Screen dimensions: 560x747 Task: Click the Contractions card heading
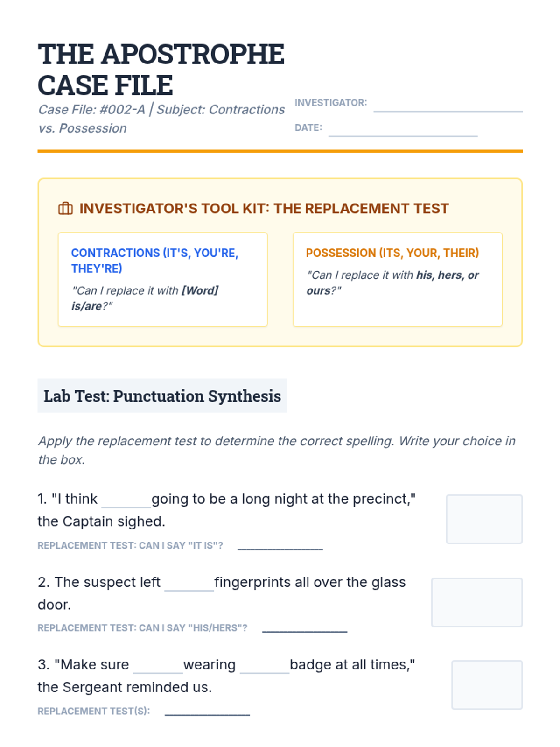point(154,261)
